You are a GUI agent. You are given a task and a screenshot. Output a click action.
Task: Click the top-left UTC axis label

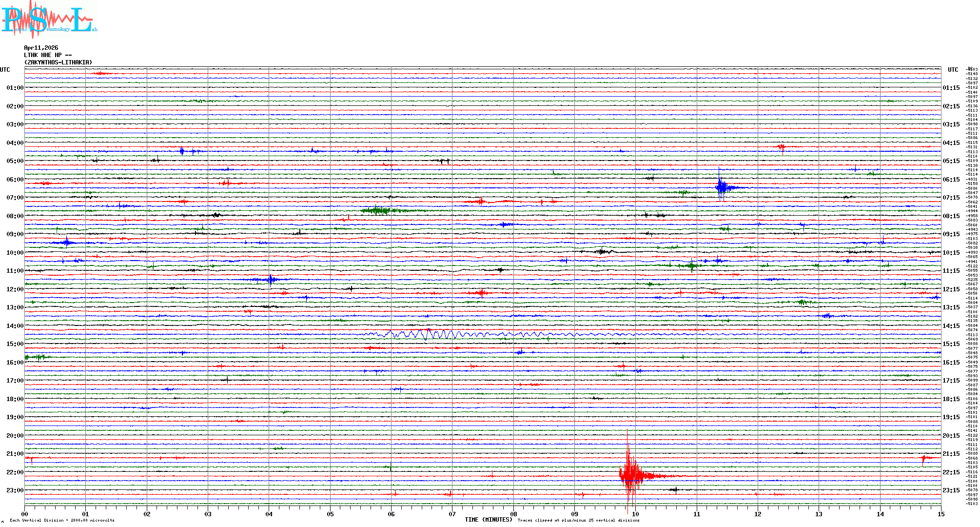coord(5,70)
